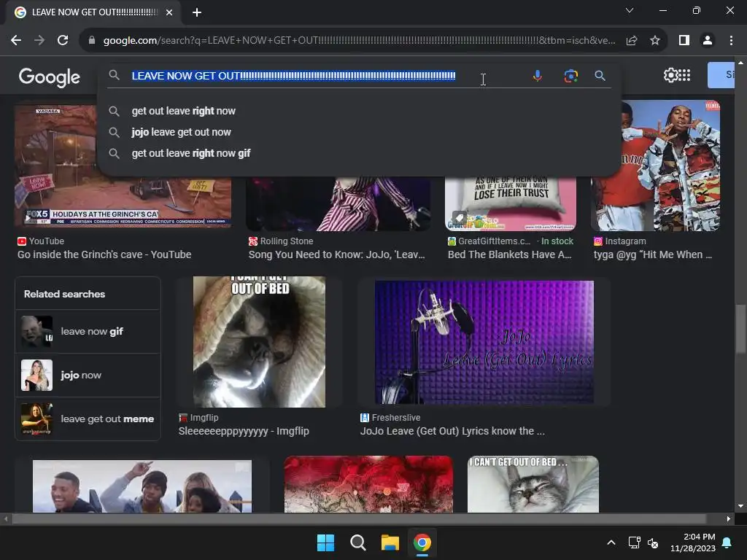Open 'Go inside the Grinch's cave - YouTube'
Image resolution: width=747 pixels, height=560 pixels.
point(104,254)
